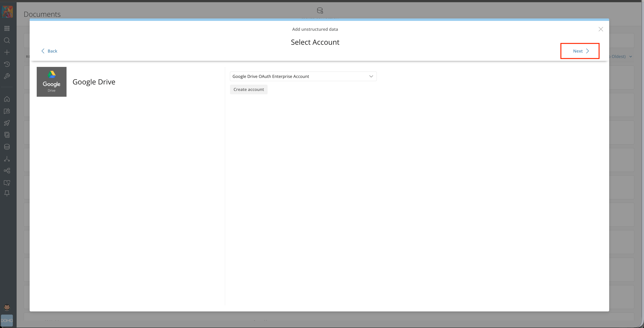Go to Home via the house icon
The height and width of the screenshot is (328, 644).
pyautogui.click(x=7, y=99)
